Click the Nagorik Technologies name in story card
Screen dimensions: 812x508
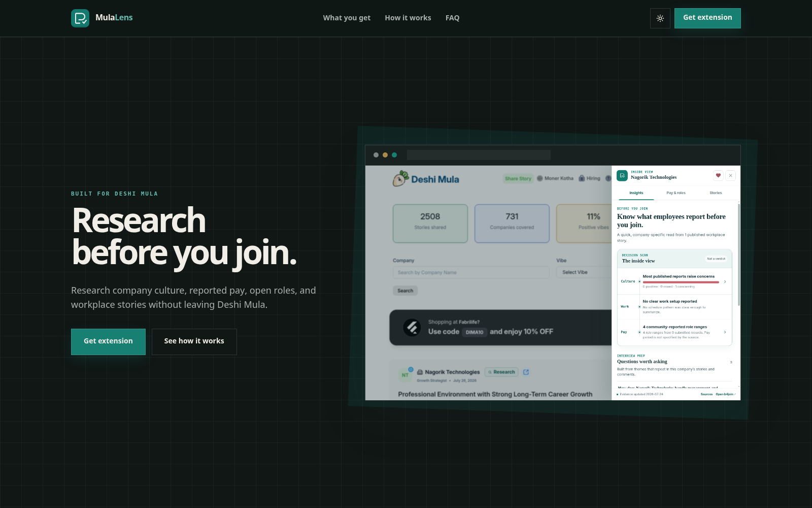coord(452,372)
